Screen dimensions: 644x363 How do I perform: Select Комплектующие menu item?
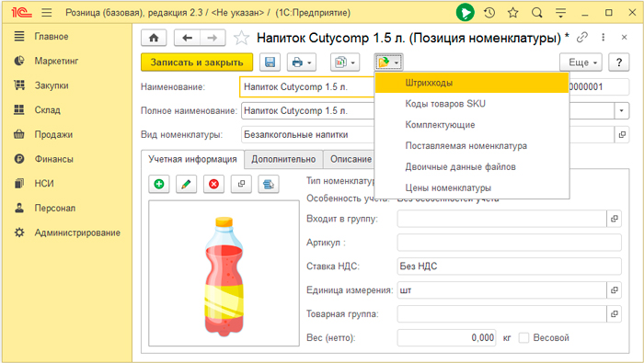(x=472, y=125)
